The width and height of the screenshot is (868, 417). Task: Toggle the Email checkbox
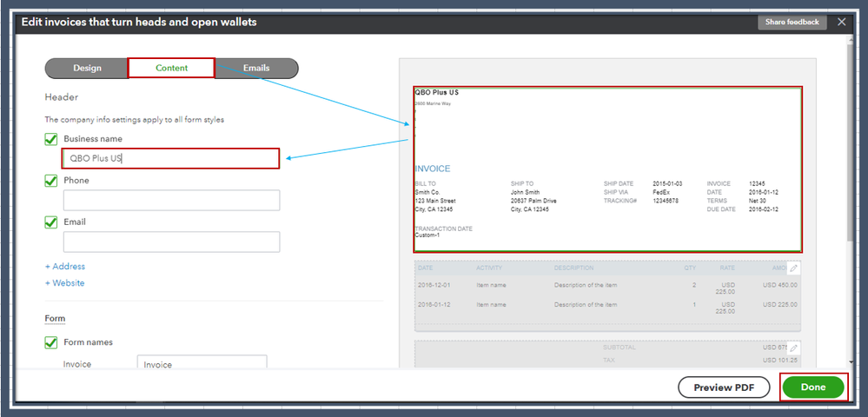click(x=51, y=222)
